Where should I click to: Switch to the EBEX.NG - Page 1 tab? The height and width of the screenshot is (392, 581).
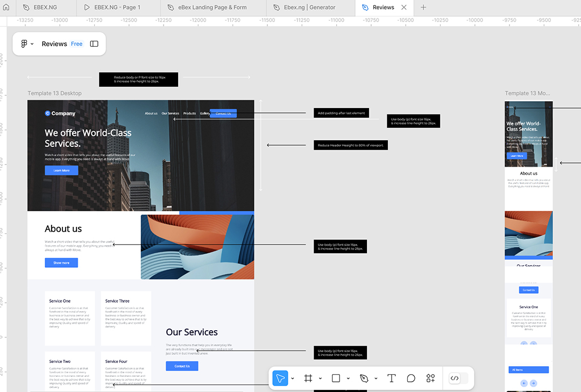[118, 8]
